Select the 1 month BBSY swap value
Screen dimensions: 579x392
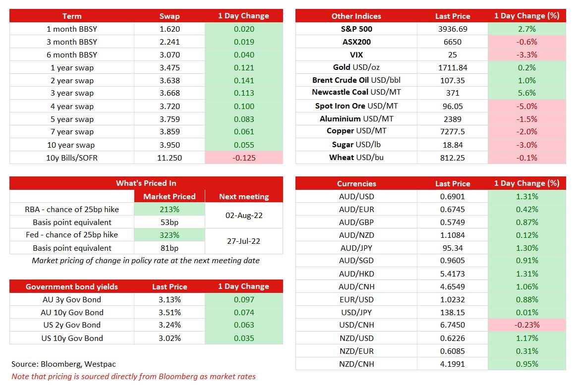170,29
